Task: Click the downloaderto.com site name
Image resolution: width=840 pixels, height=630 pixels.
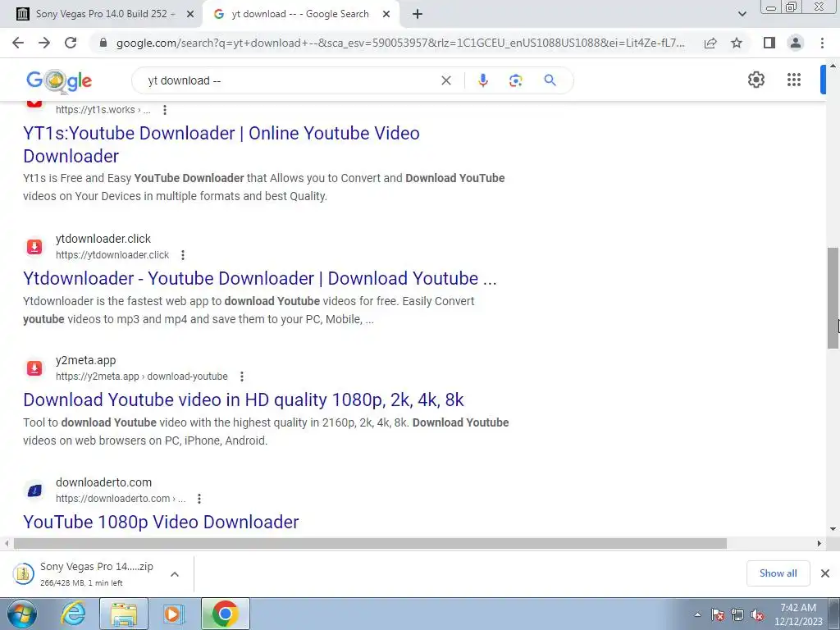Action: (103, 482)
